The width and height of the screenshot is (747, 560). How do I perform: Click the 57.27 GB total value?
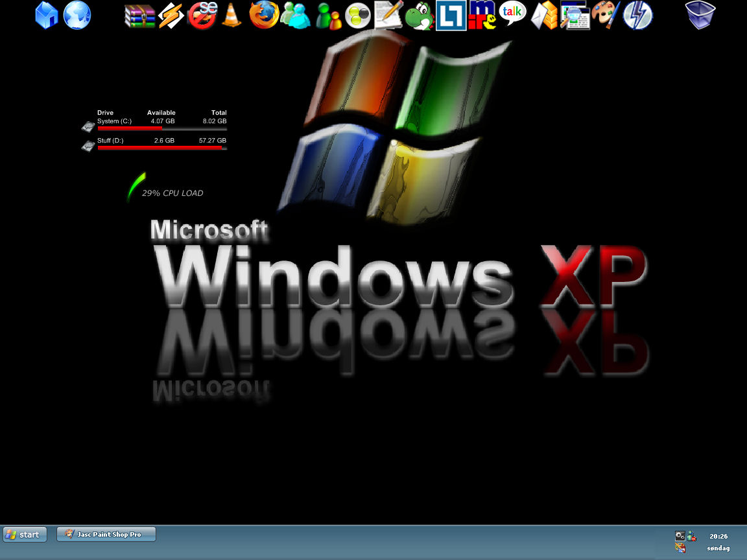pos(213,141)
